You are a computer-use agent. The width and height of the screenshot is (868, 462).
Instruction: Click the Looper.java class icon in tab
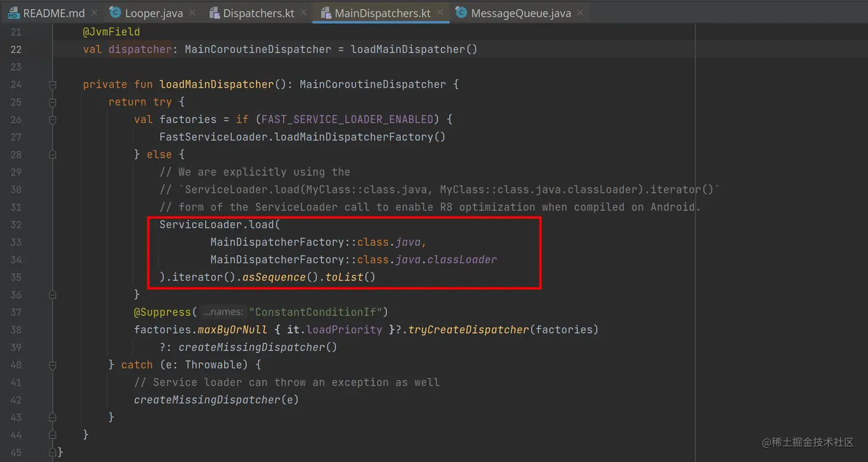[115, 12]
